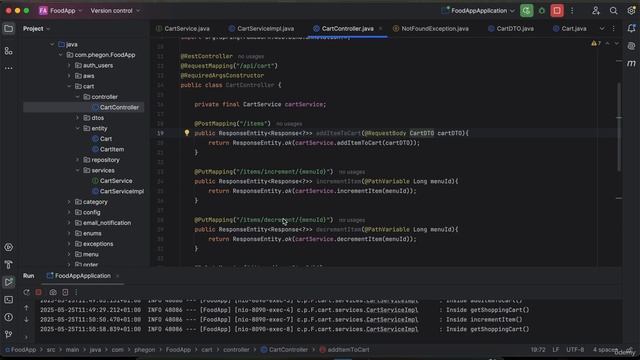Viewport: 640px width, 360px height.
Task: Open IDE settings gear
Action: tap(631, 11)
